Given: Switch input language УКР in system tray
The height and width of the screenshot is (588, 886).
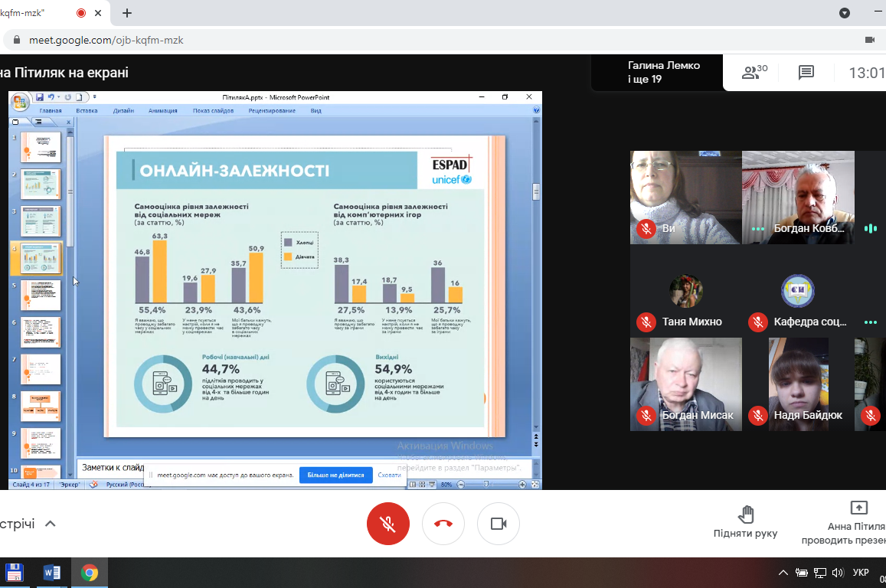Looking at the screenshot, I should 860,573.
